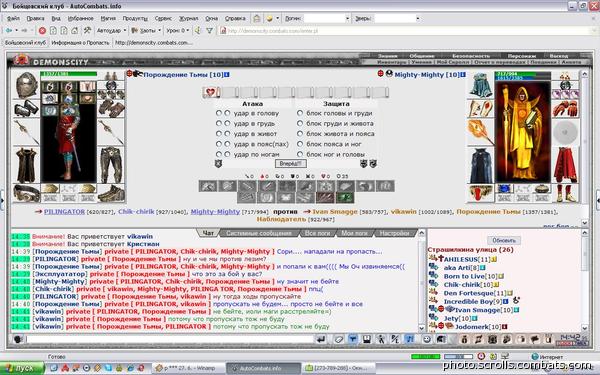Open the Автоудар dropdown
The width and height of the screenshot is (600, 375).
pos(111,31)
